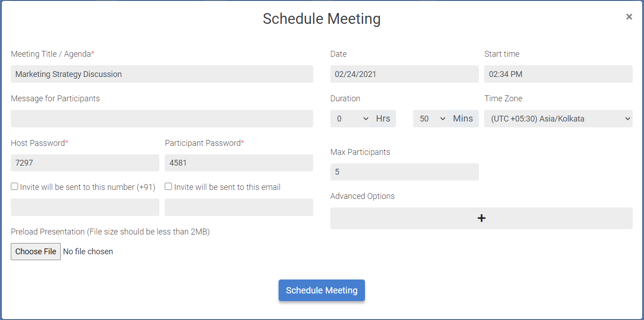Image resolution: width=644 pixels, height=320 pixels.
Task: Click the Schedule Meeting button
Action: click(x=321, y=290)
